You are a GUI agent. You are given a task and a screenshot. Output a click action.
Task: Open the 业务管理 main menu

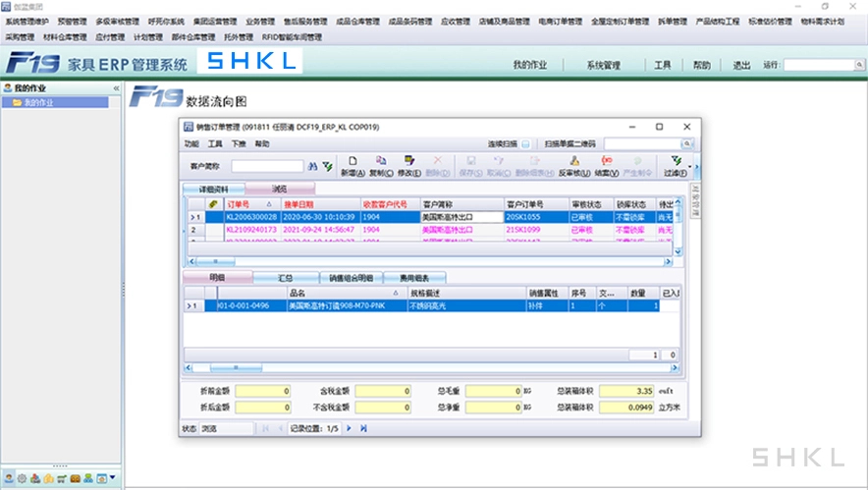pos(260,22)
